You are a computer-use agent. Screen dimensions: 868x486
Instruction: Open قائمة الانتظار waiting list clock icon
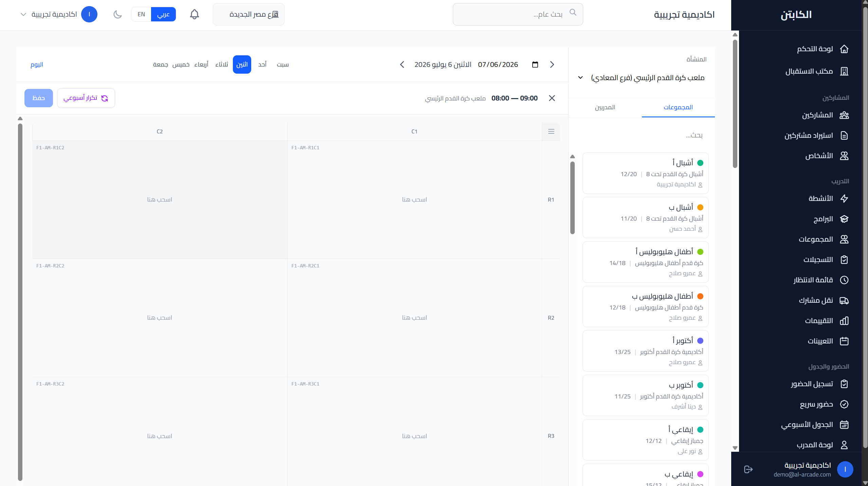tap(844, 280)
